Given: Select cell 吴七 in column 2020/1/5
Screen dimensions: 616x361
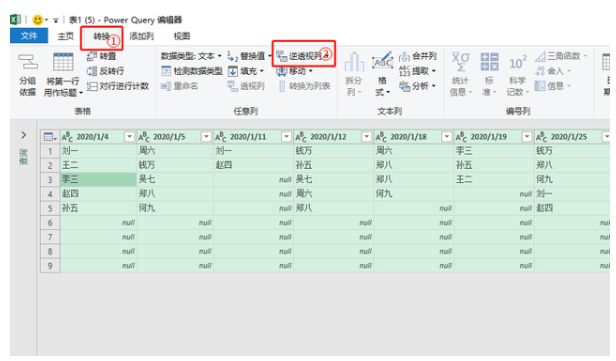Looking at the screenshot, I should (175, 180).
